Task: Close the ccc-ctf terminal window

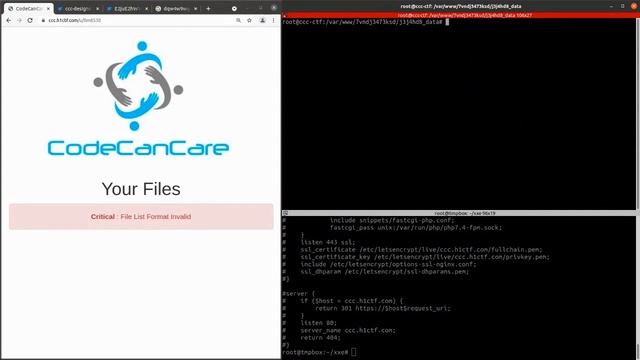Action: tap(634, 6)
